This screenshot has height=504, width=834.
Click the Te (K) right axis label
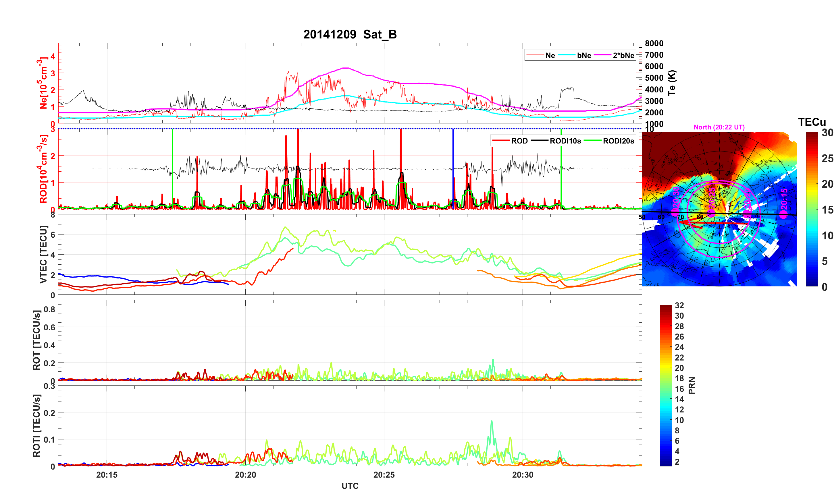click(x=671, y=83)
